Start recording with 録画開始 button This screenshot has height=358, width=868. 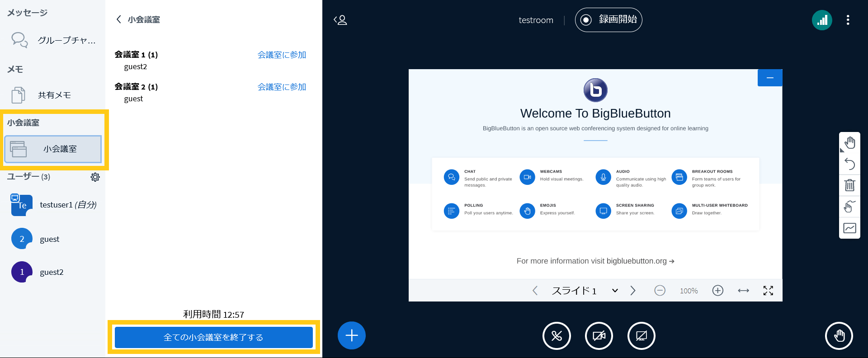tap(609, 20)
